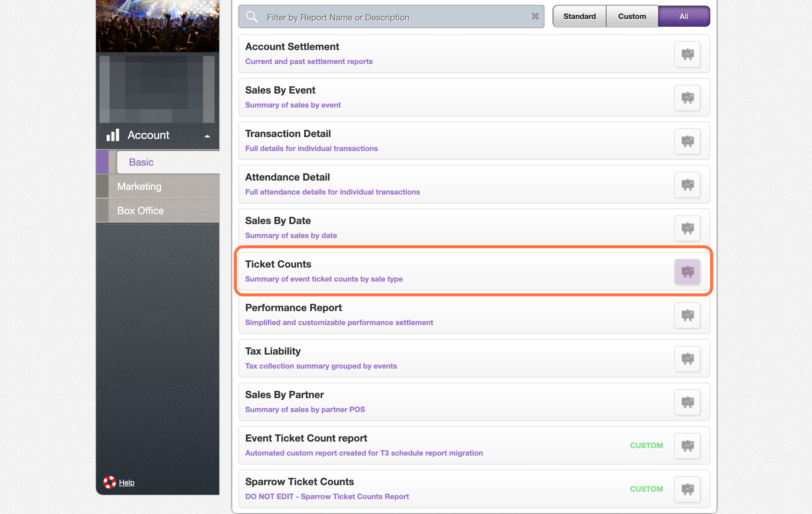This screenshot has height=514, width=812.
Task: Click the Tax Liability title
Action: [x=273, y=351]
